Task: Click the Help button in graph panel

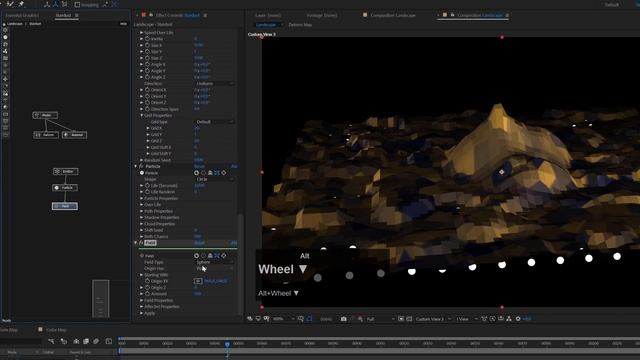Action: [123, 24]
